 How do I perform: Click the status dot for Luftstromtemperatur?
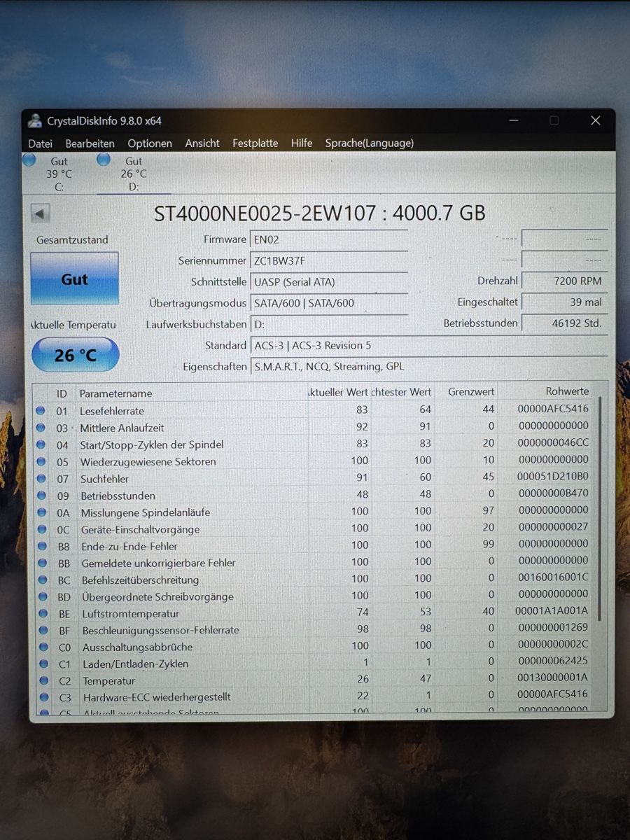pos(42,613)
